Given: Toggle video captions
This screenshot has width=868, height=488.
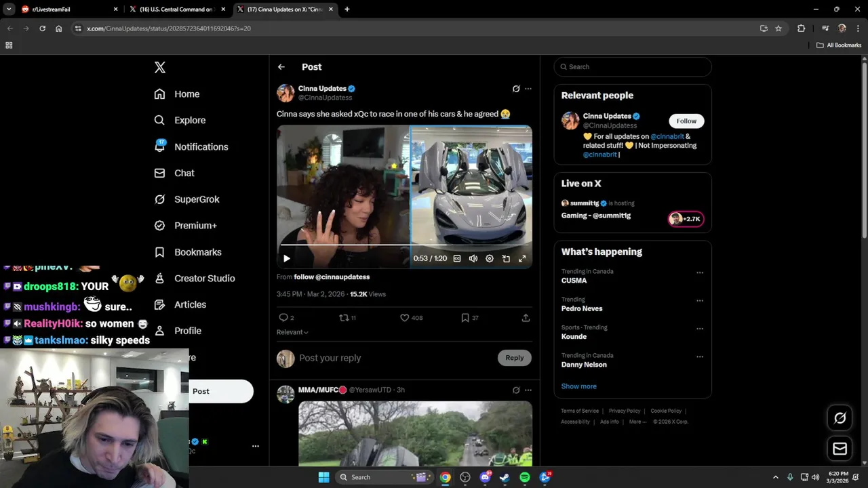Looking at the screenshot, I should coord(457,258).
